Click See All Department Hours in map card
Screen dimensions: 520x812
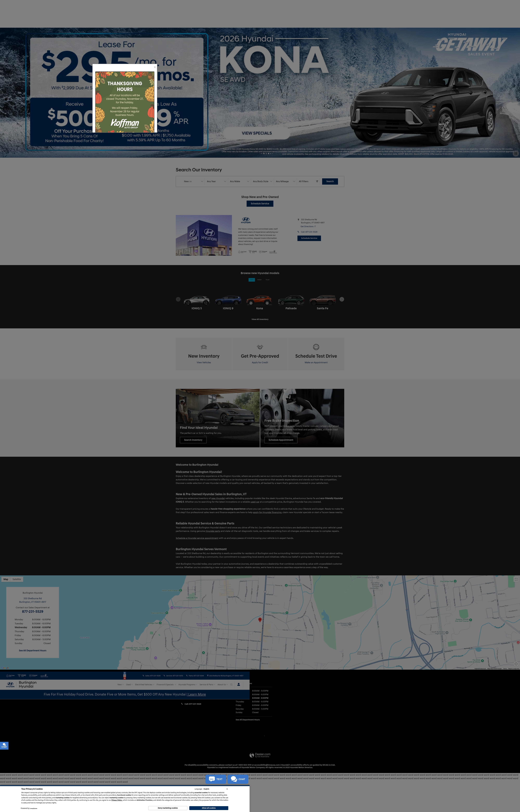33,651
